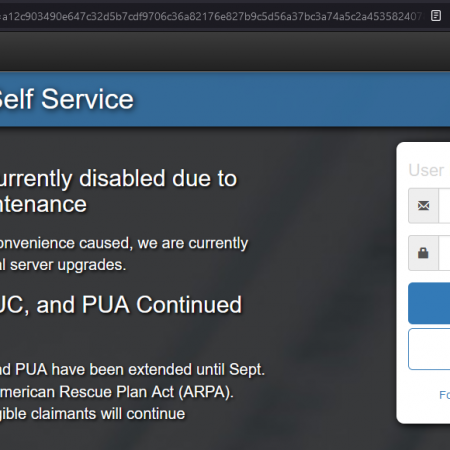This screenshot has height=450, width=450.
Task: Focus the username input next to envelope
Action: click(444, 206)
